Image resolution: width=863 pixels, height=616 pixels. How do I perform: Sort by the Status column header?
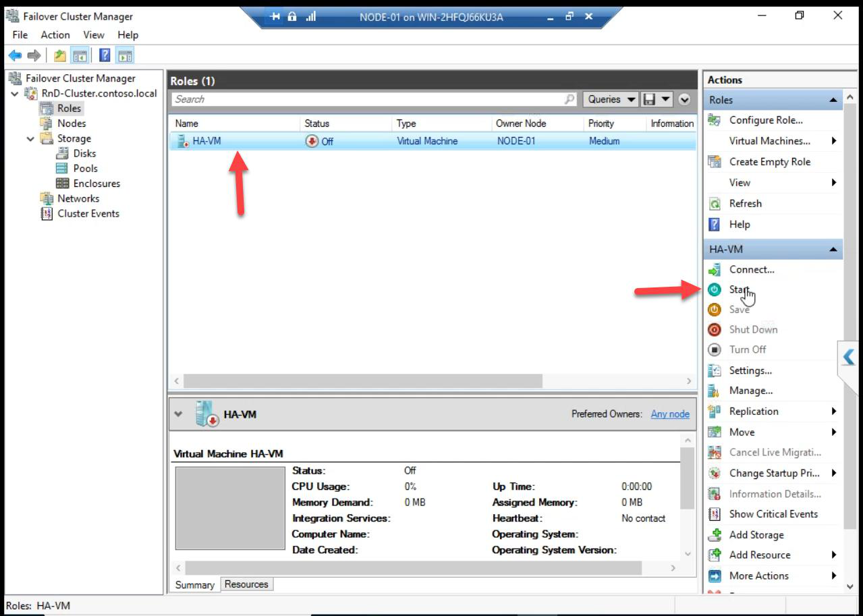[x=346, y=123]
